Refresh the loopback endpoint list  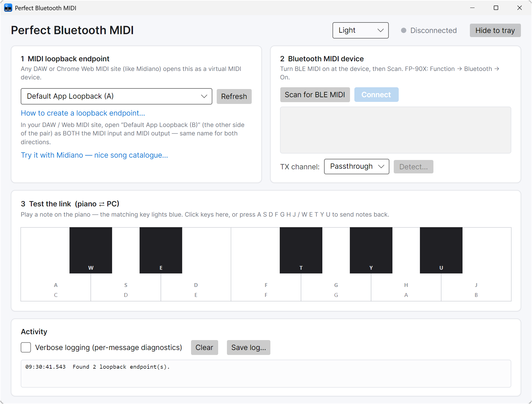(234, 96)
